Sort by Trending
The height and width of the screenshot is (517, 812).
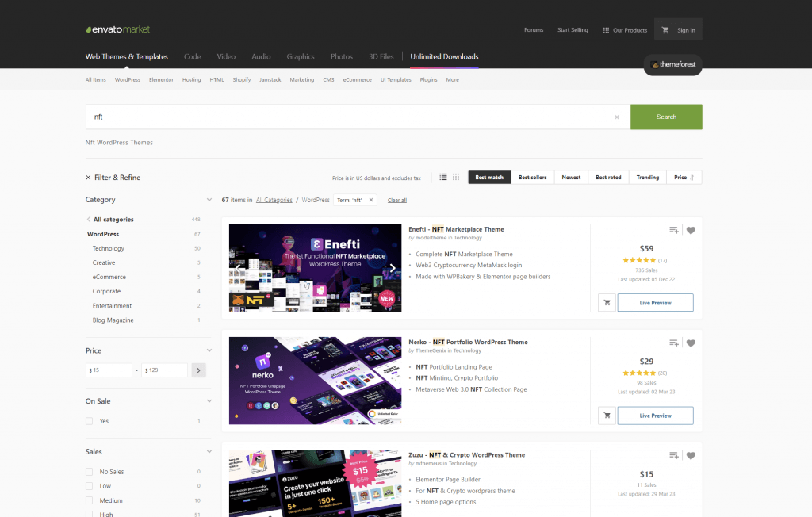point(647,177)
